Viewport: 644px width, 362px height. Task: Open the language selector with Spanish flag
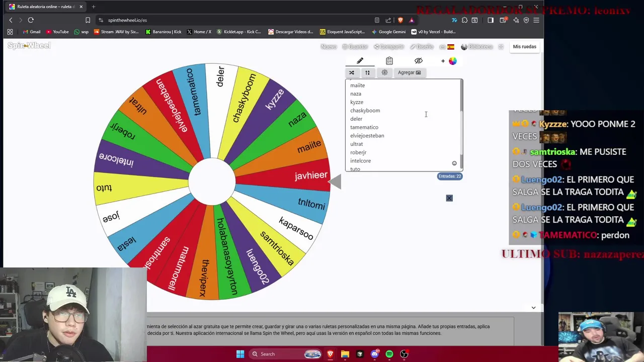pos(447,47)
